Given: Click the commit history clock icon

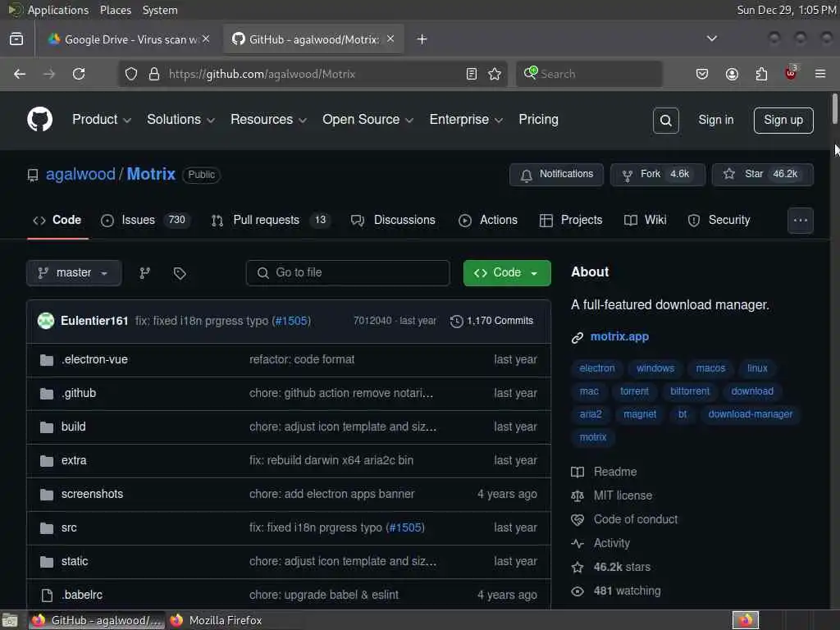Looking at the screenshot, I should click(456, 321).
